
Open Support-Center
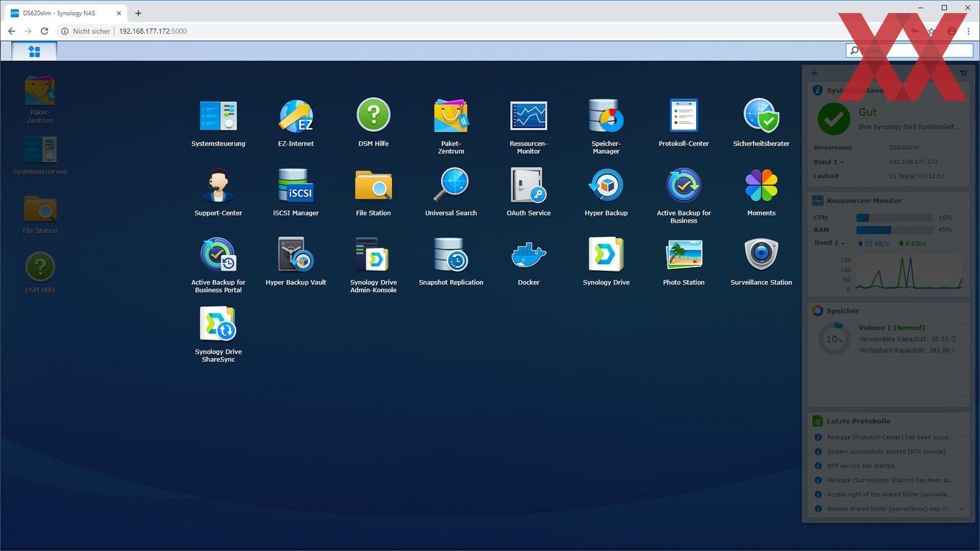[x=218, y=186]
